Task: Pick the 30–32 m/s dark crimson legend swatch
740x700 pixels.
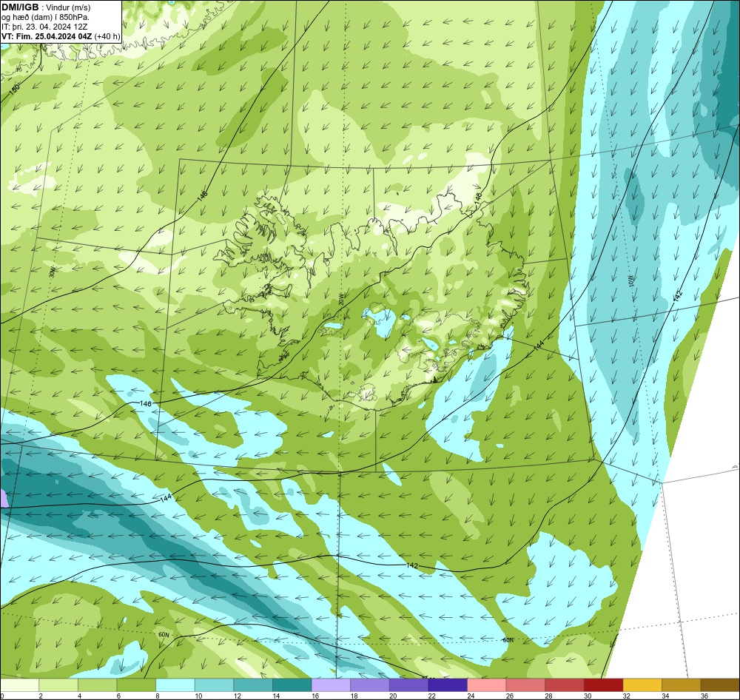Action: (604, 685)
